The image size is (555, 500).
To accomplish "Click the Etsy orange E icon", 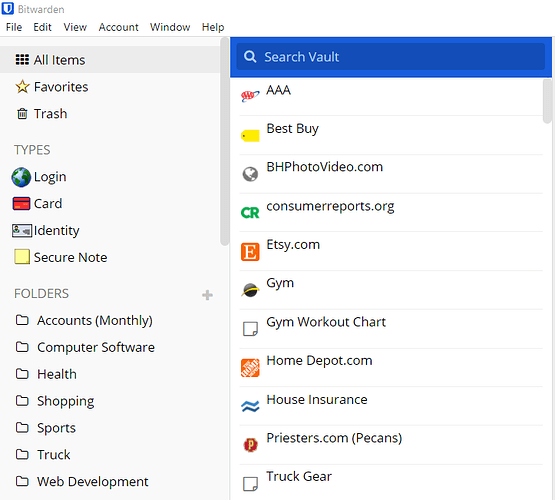I will pos(250,252).
